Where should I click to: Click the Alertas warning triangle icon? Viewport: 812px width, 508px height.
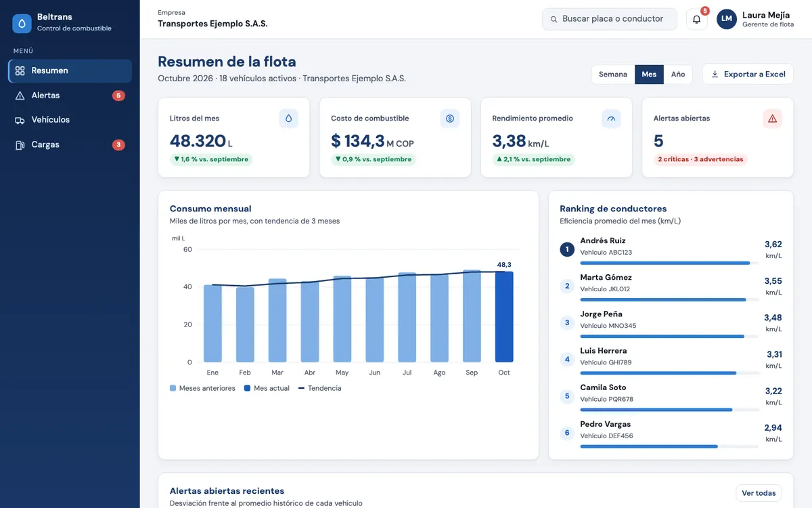(x=20, y=96)
